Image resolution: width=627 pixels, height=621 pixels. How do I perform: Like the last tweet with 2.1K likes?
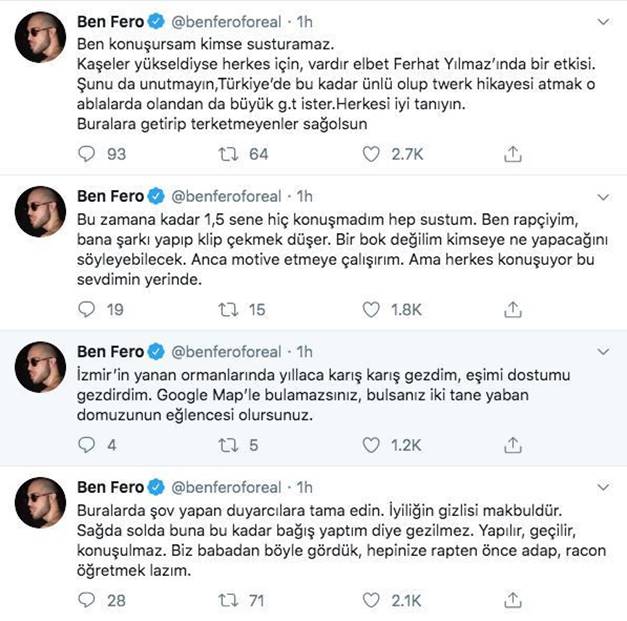click(x=371, y=600)
